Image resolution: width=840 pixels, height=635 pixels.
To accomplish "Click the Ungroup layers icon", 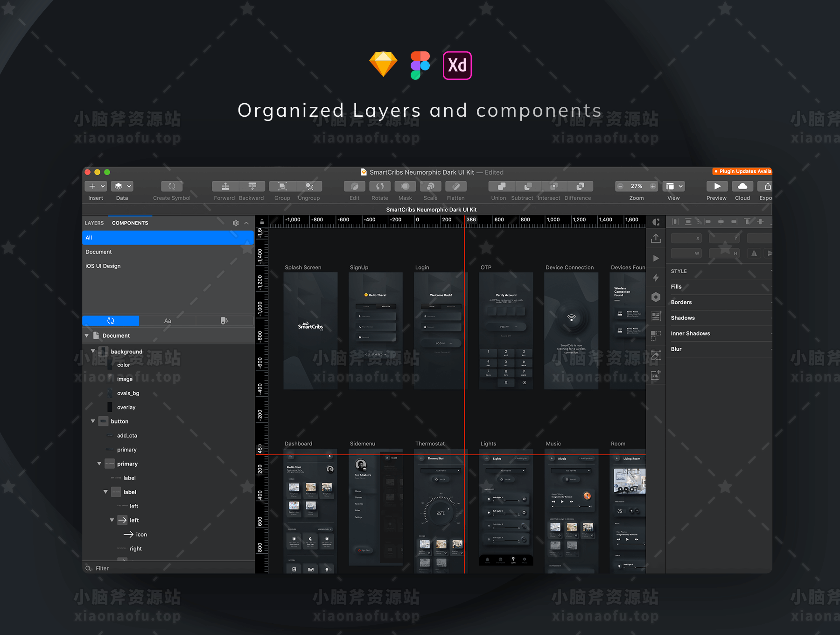I will tap(309, 186).
